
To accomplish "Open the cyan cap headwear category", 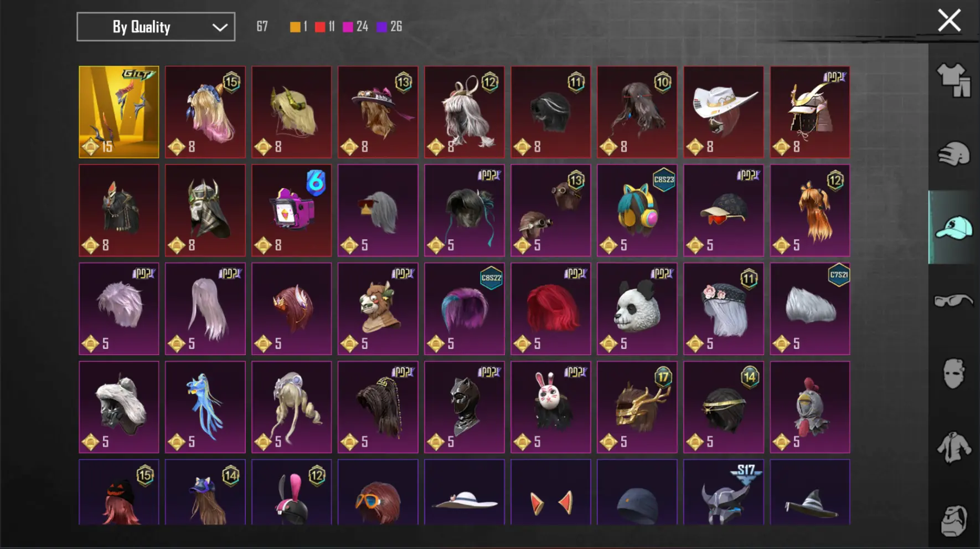I will click(953, 227).
